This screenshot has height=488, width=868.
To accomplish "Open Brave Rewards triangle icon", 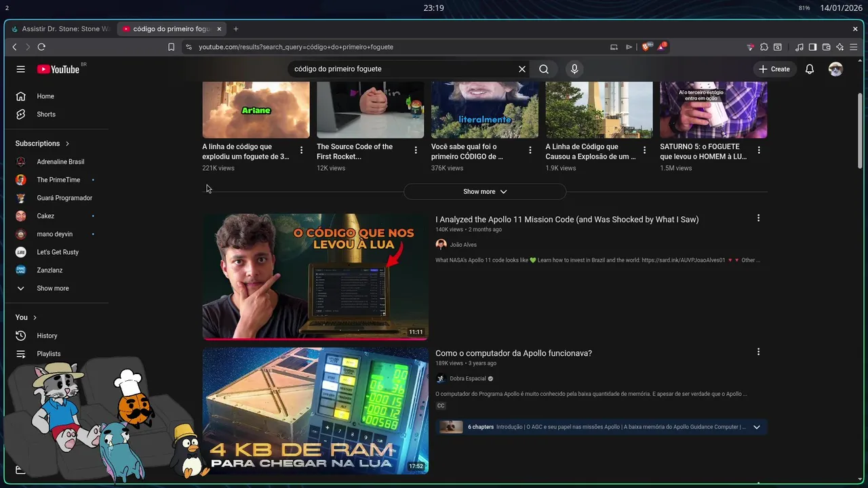I will [x=663, y=47].
